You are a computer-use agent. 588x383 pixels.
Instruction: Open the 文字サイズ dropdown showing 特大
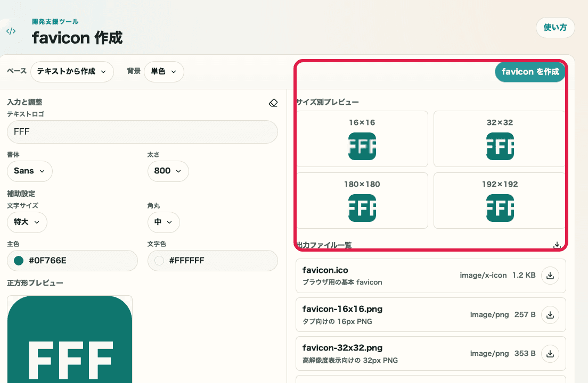27,222
